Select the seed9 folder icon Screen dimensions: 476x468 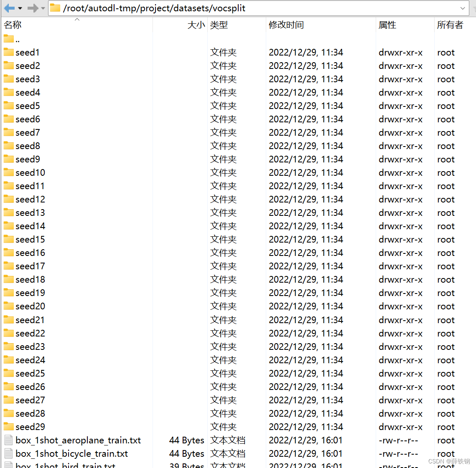coord(9,159)
